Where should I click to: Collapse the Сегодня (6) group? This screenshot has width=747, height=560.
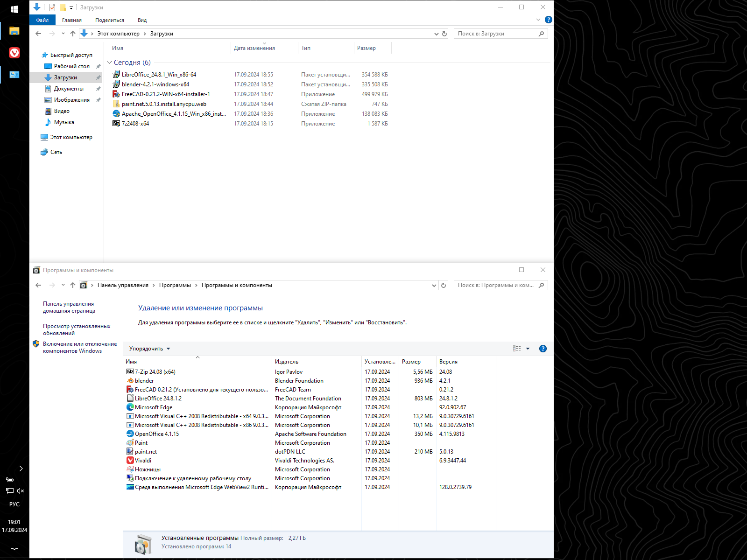pyautogui.click(x=109, y=63)
